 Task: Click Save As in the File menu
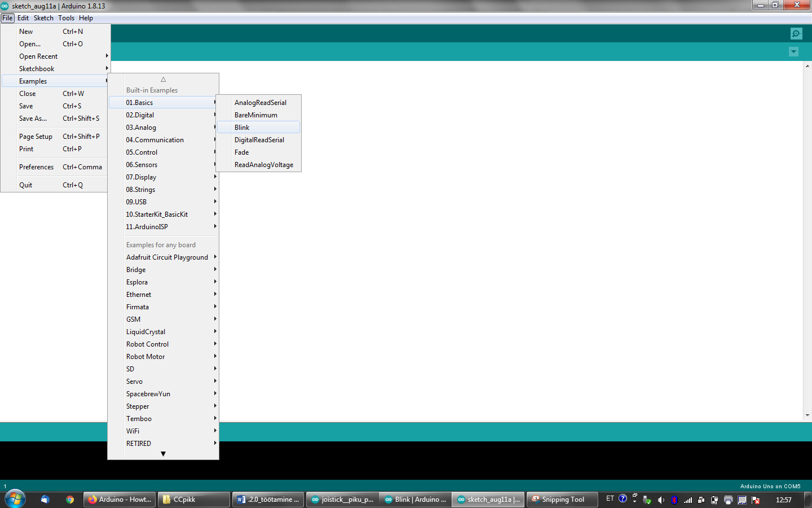33,119
